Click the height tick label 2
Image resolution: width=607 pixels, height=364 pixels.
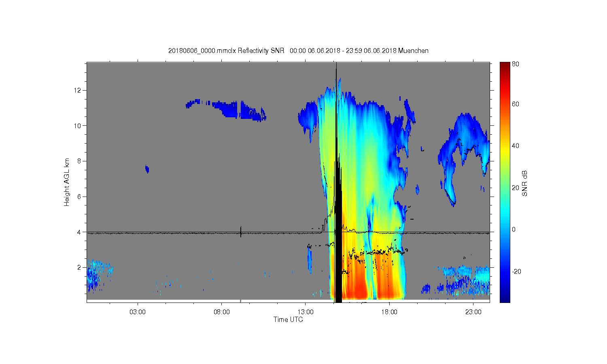click(x=80, y=267)
